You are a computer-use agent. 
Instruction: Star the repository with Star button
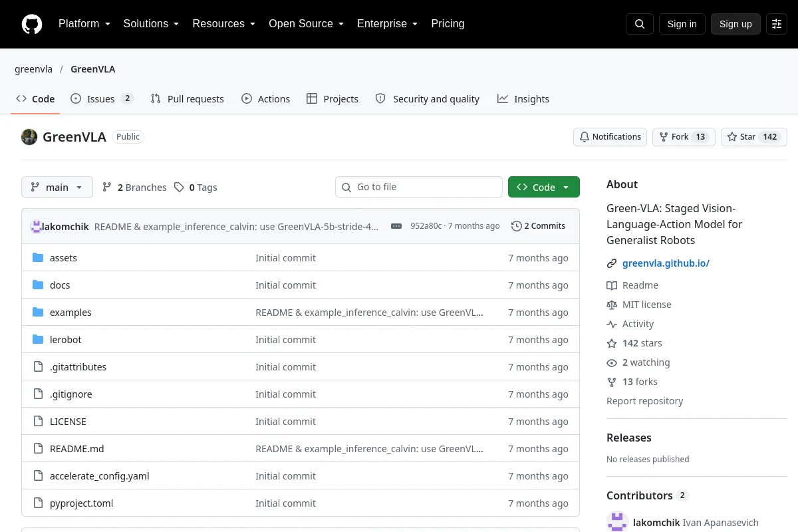[x=754, y=137]
